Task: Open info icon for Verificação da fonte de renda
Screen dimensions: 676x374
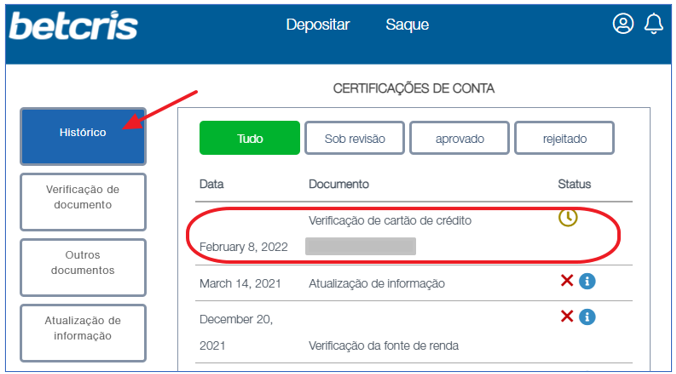Action: (x=587, y=317)
